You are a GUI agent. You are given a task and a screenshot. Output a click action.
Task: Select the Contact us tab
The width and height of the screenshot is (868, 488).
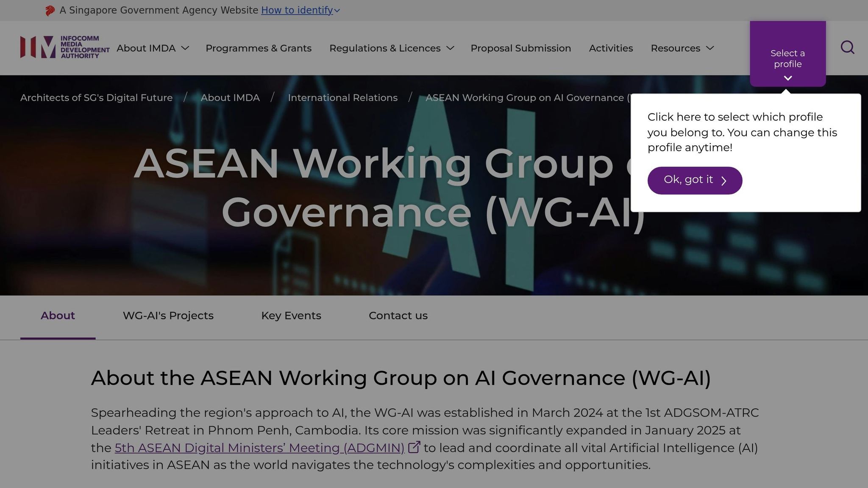[x=398, y=315]
